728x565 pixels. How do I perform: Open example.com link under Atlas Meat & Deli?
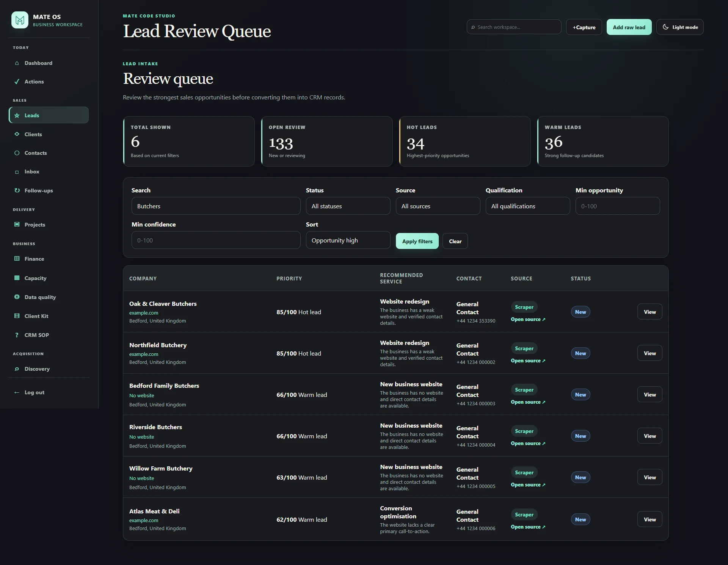point(144,520)
